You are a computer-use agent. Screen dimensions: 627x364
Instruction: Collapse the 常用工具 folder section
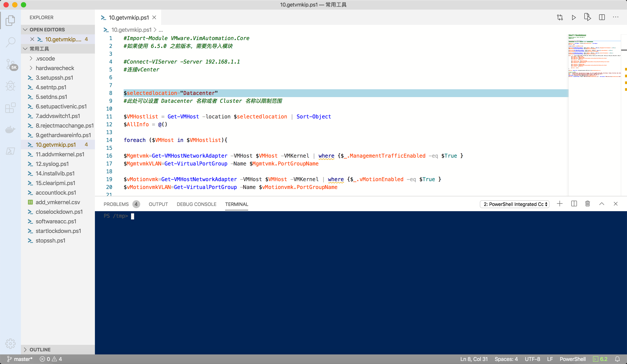[x=58, y=49]
